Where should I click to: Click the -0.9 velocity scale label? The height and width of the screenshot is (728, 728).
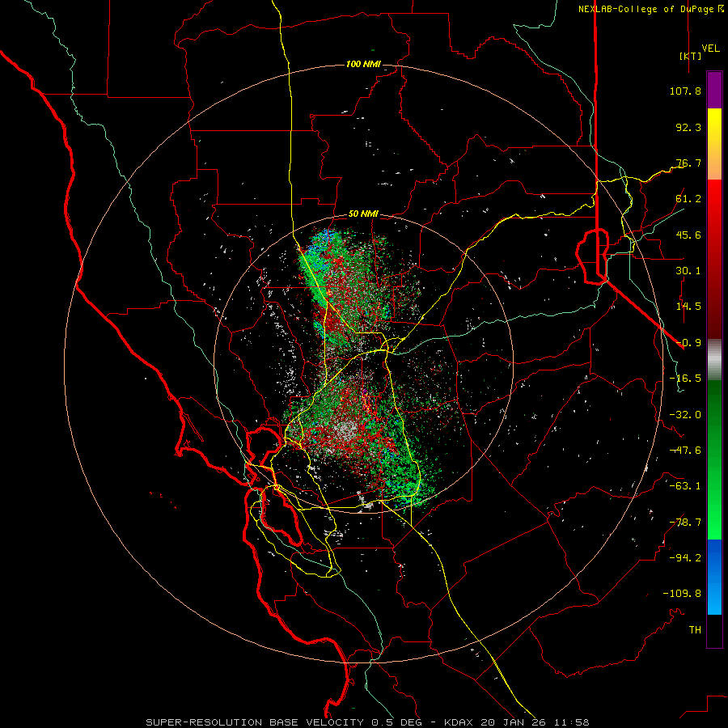pyautogui.click(x=688, y=343)
